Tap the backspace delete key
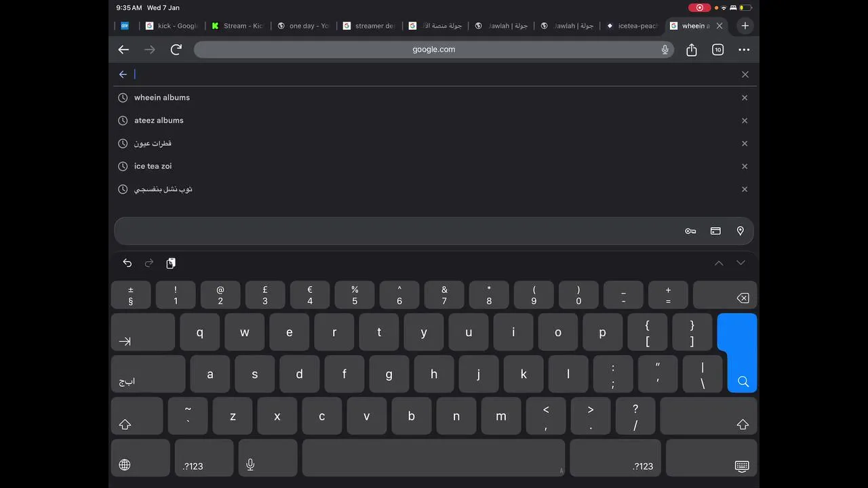The height and width of the screenshot is (488, 868). [725, 296]
